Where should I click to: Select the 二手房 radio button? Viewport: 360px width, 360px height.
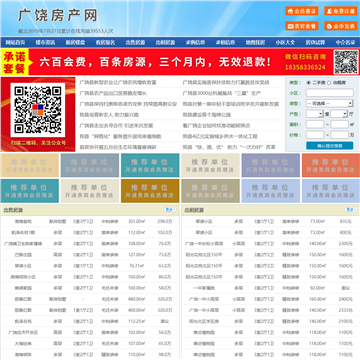[x=308, y=83]
